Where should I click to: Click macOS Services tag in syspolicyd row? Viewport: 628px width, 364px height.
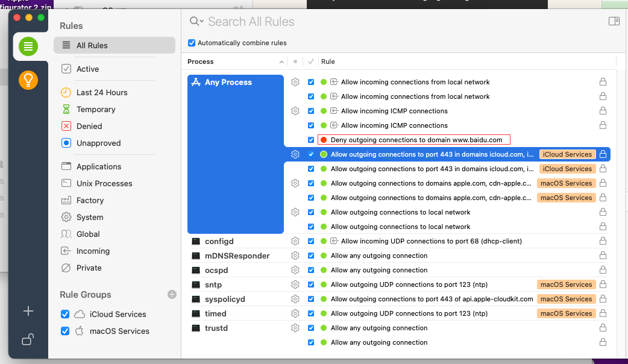pos(567,299)
